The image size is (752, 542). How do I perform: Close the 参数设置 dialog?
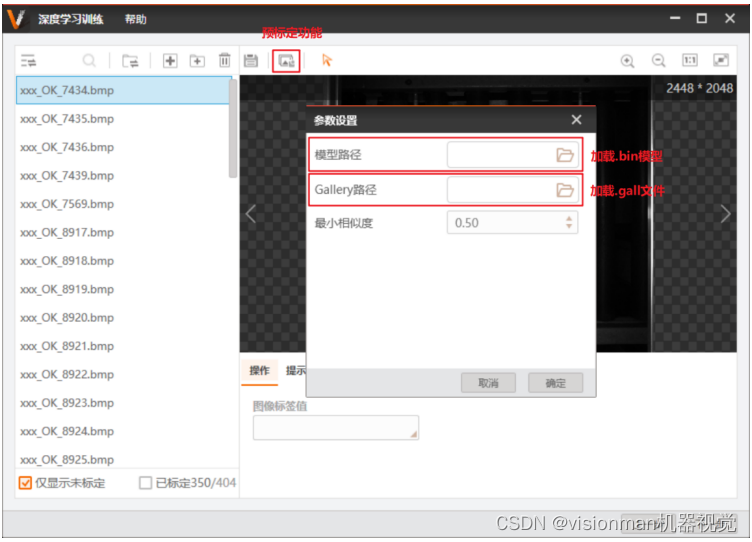(576, 120)
